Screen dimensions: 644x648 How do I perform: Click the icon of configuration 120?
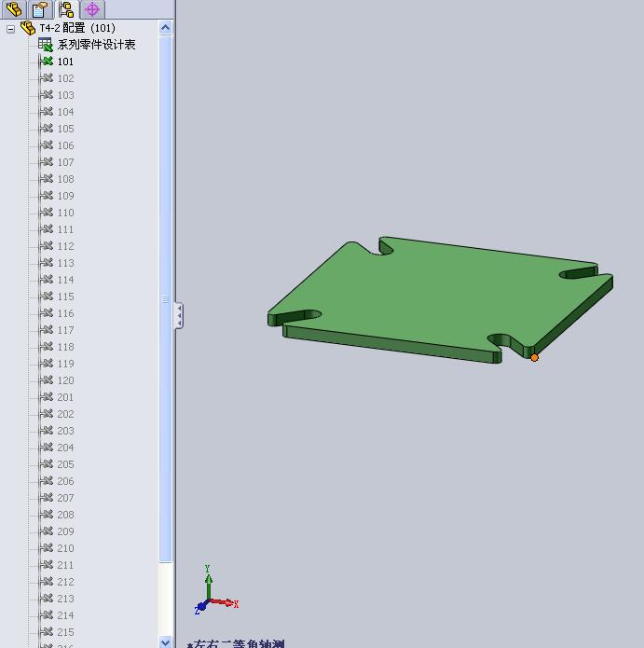(47, 380)
